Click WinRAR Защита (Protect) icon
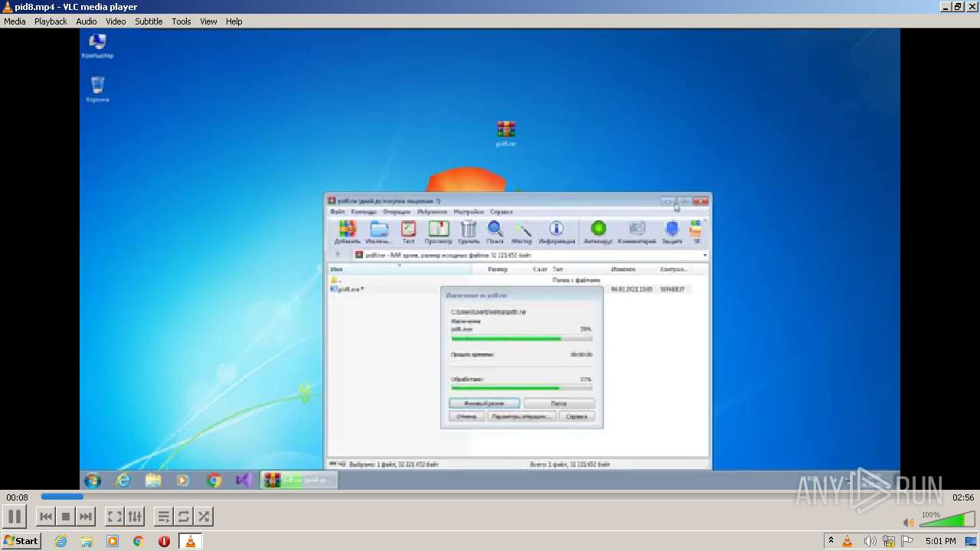Image resolution: width=980 pixels, height=551 pixels. (672, 232)
